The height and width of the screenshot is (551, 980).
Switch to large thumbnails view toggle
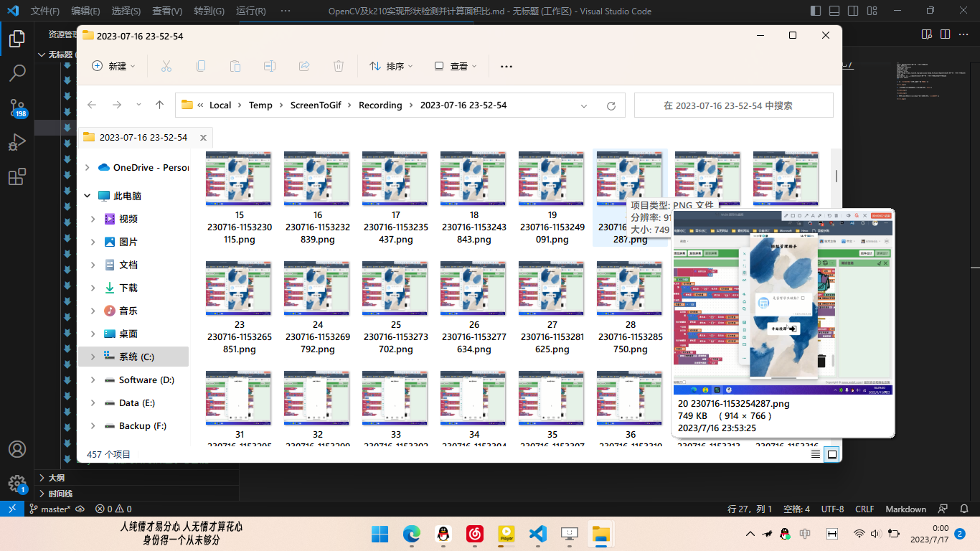(831, 454)
